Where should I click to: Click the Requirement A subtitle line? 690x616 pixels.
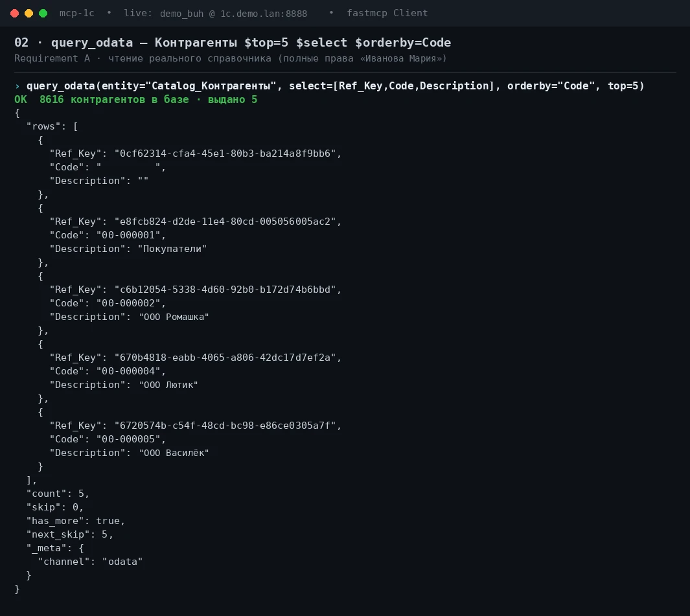coord(231,58)
